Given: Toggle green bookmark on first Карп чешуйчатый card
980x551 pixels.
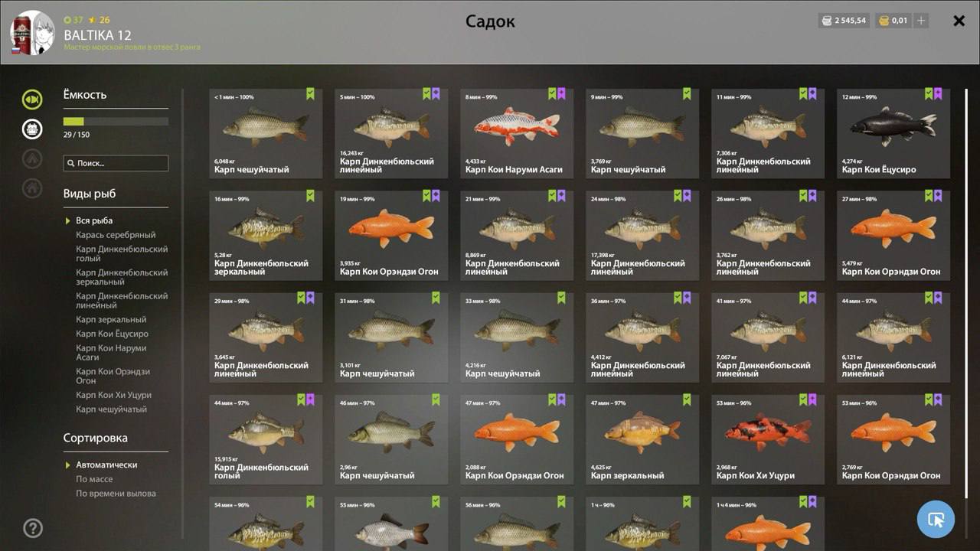Looking at the screenshot, I should 310,93.
